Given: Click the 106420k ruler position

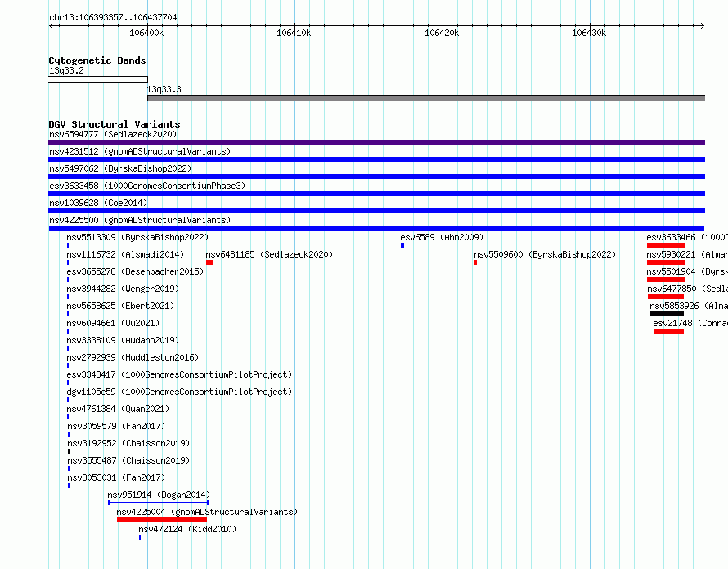Looking at the screenshot, I should pos(442,33).
